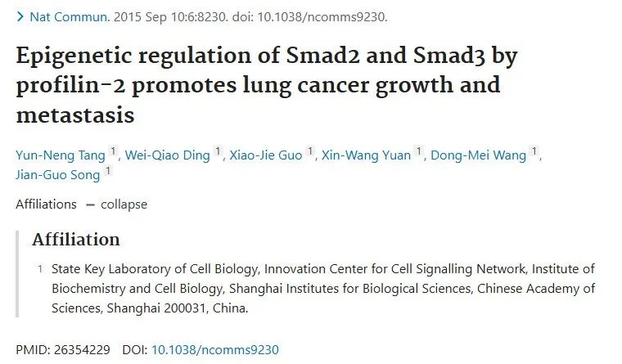Click affiliation superscript 1 after Xin-Wang Yuan
This screenshot has height=364, width=622.
point(418,151)
